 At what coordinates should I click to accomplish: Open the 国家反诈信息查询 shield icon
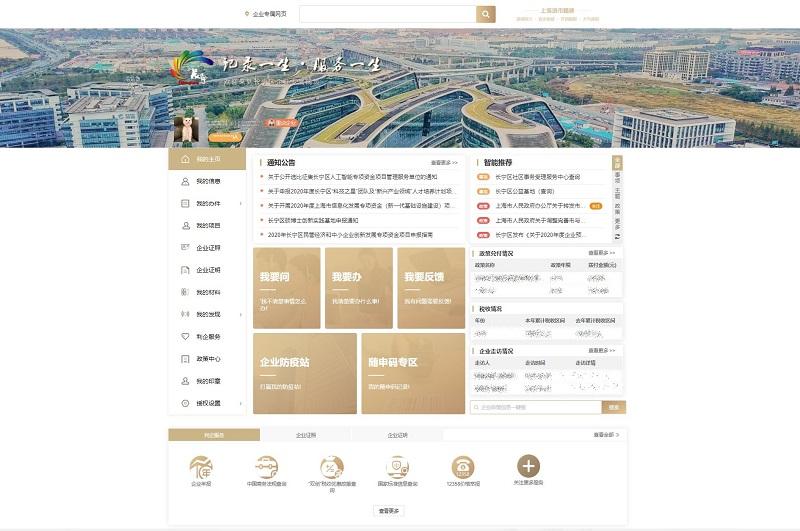[397, 467]
